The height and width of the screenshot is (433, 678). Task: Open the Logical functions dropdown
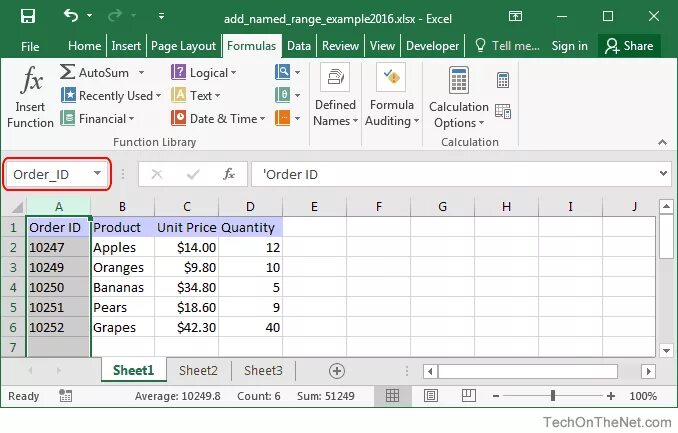pos(204,73)
